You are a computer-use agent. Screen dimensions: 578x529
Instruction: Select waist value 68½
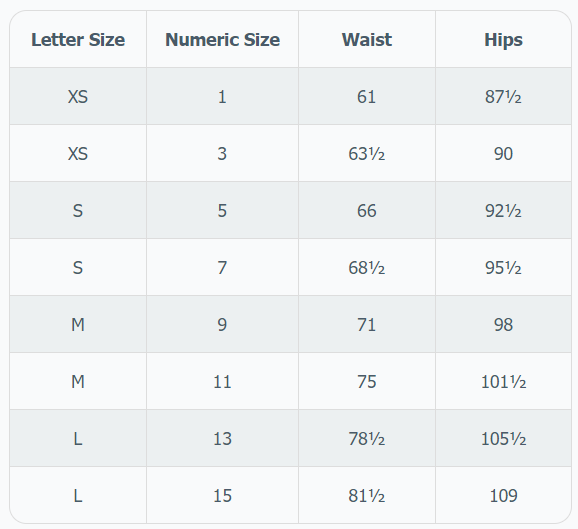[367, 267]
